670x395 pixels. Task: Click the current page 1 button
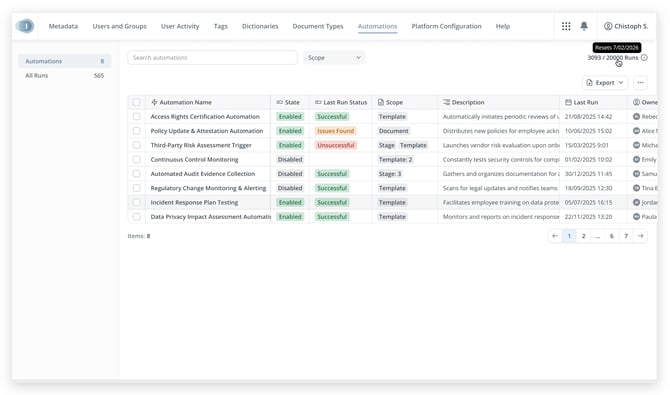point(569,236)
